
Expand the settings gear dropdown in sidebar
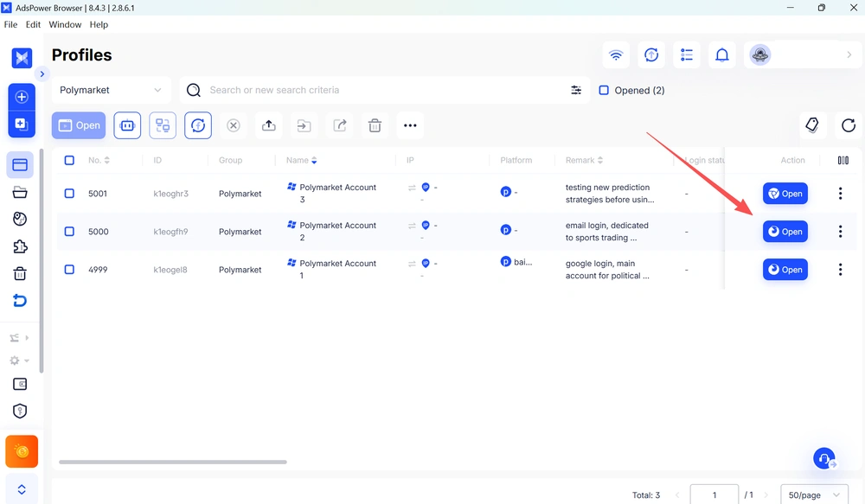[19, 360]
